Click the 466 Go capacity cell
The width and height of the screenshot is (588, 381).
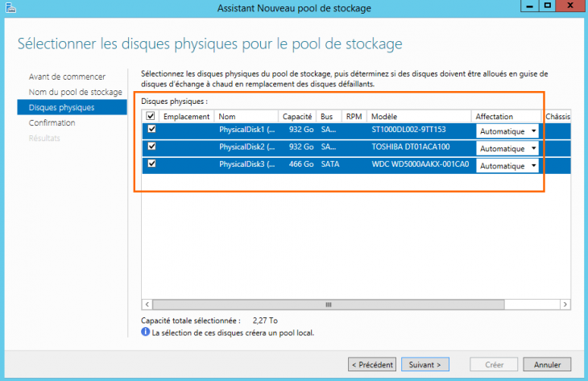point(301,164)
